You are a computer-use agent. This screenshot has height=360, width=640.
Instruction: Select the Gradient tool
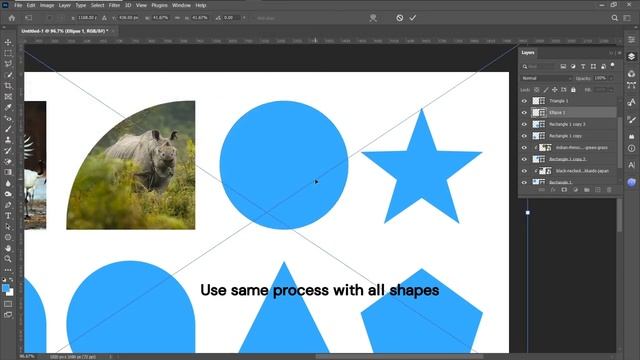8,172
